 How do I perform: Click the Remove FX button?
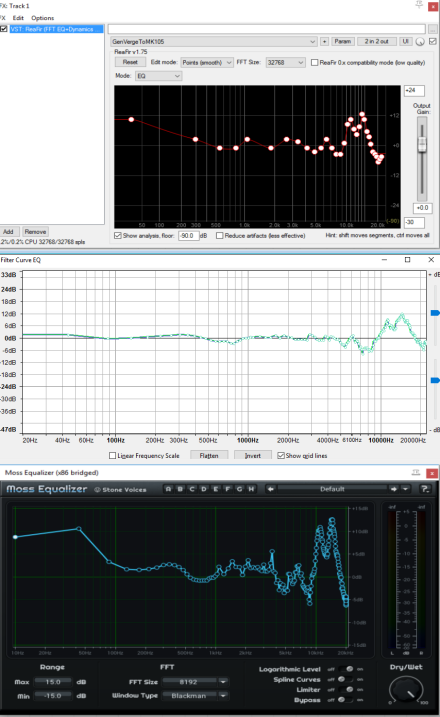coord(35,231)
